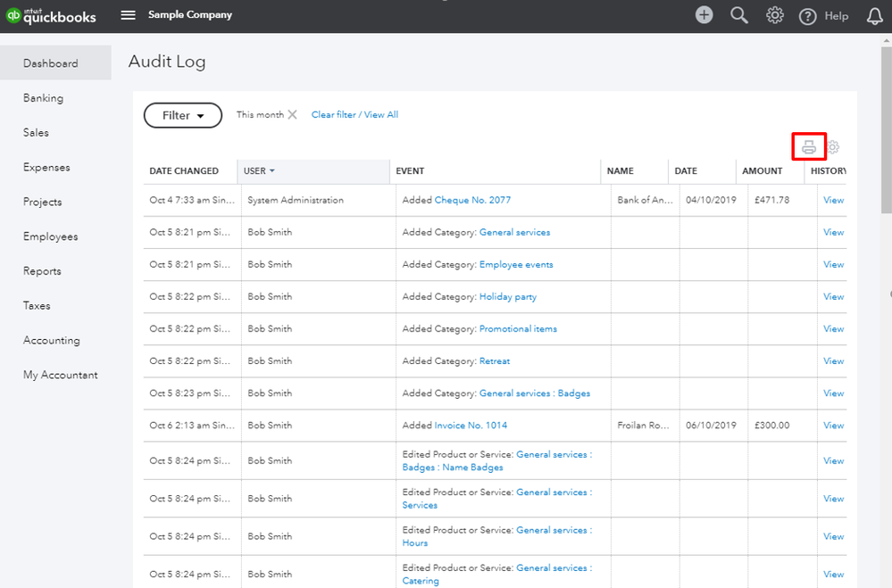The width and height of the screenshot is (892, 588).
Task: Open the search magnifier
Action: (x=739, y=15)
